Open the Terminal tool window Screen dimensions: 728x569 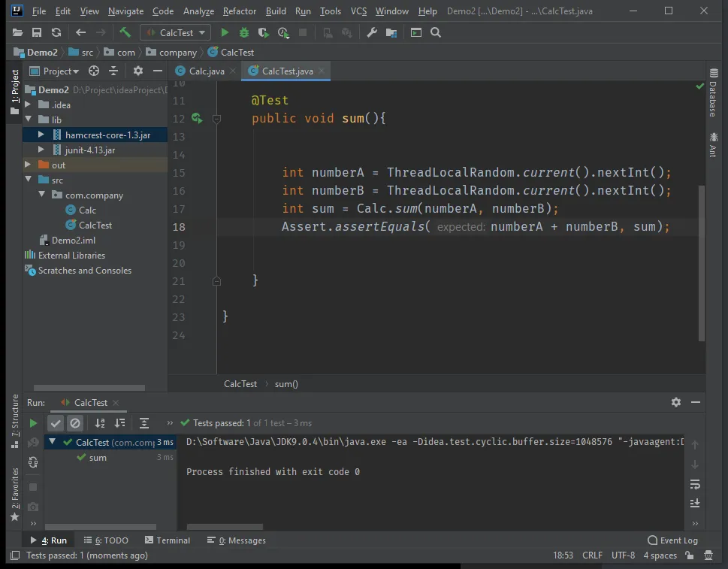[x=167, y=540]
